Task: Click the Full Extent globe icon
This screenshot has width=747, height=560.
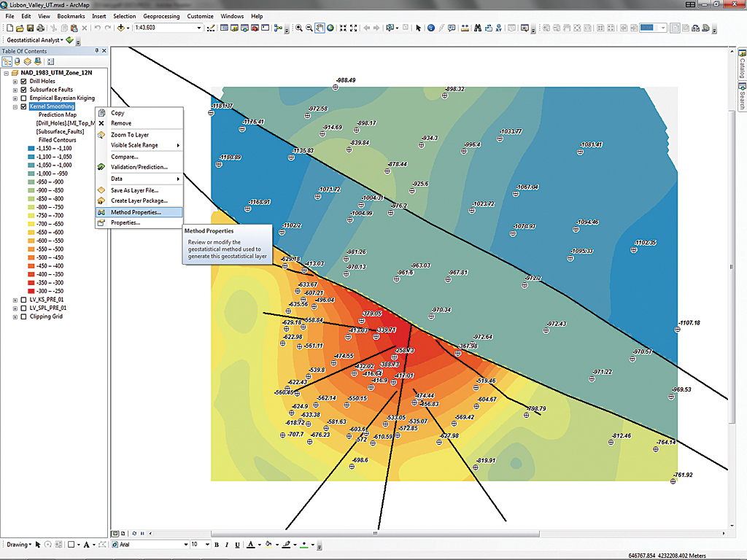Action: tap(330, 28)
